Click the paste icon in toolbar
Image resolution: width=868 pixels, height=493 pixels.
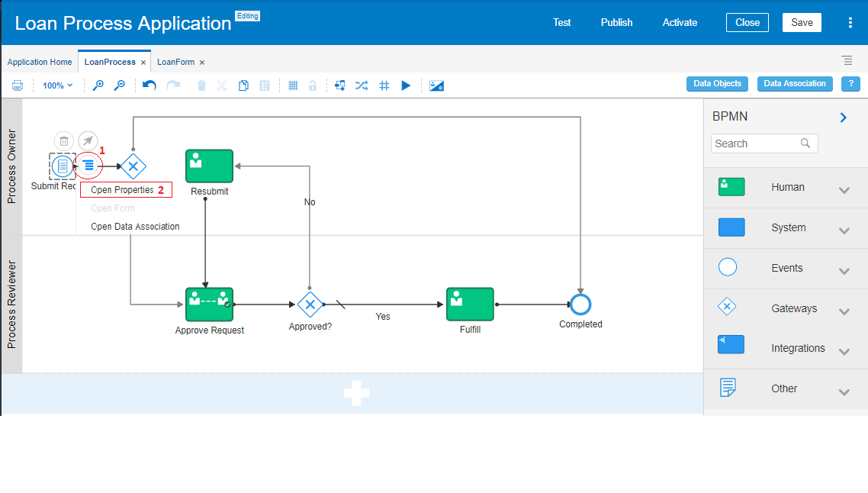(x=265, y=85)
